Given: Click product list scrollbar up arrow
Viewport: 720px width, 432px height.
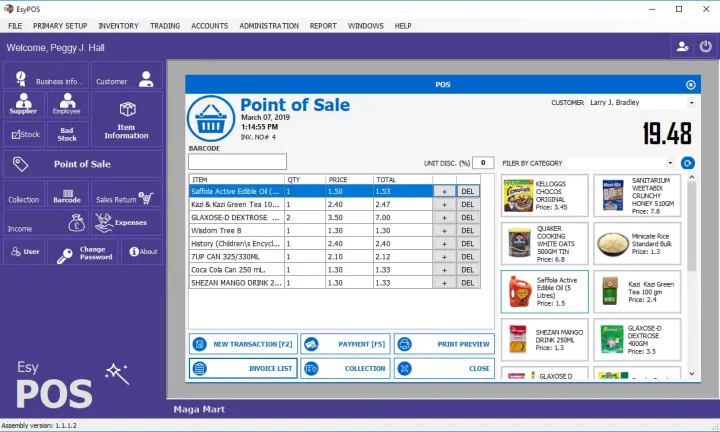Looking at the screenshot, I should coord(692,177).
